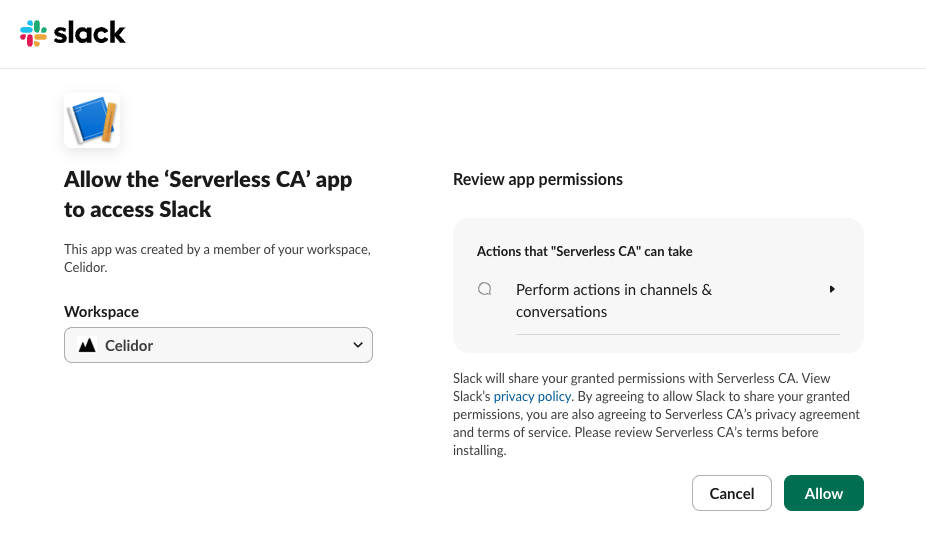Viewport: 926px width, 533px height.
Task: Open the Celidor workspace dropdown
Action: pos(219,345)
